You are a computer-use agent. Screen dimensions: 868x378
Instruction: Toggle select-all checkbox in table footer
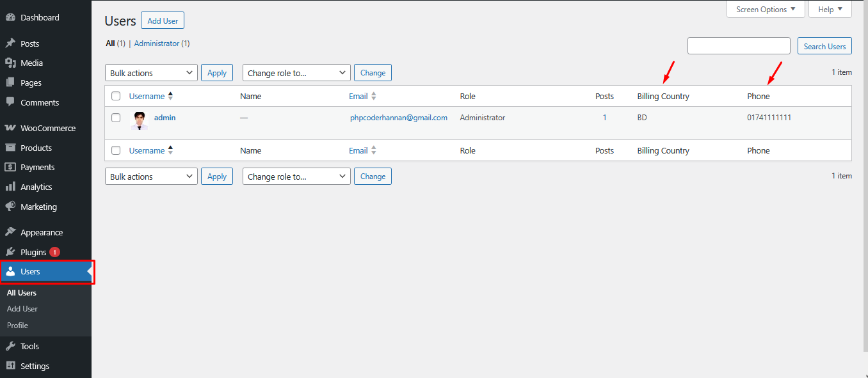(x=116, y=150)
